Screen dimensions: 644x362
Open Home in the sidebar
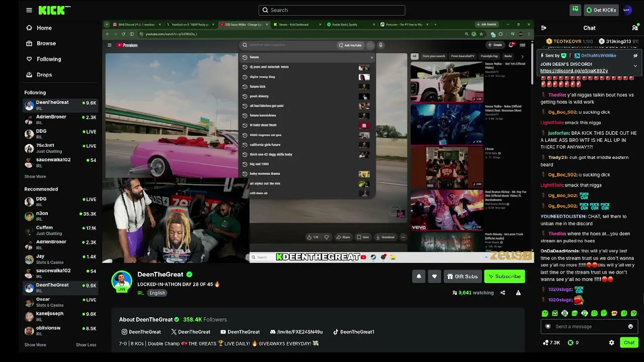click(39, 28)
